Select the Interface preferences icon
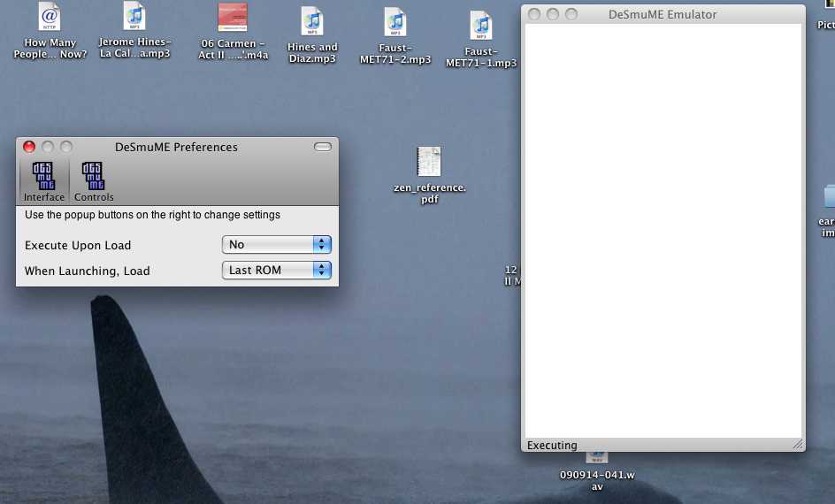The height and width of the screenshot is (504, 835). pyautogui.click(x=43, y=181)
